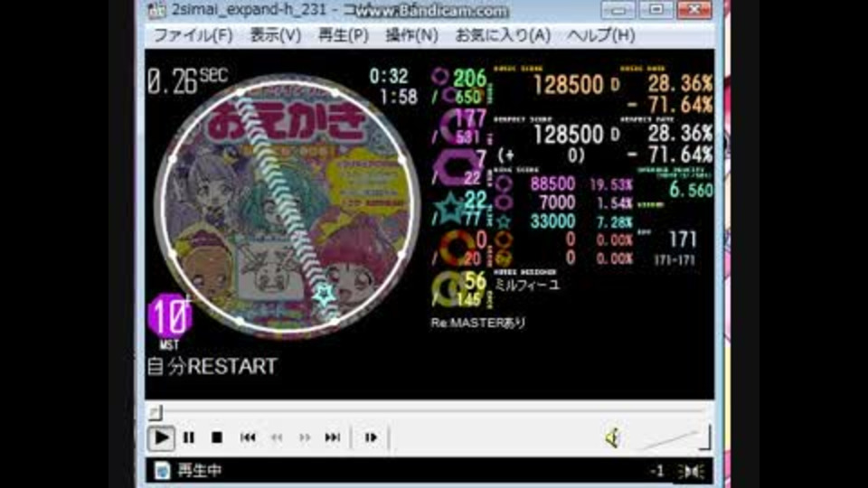
Task: Click the 0:32 elapsed time text
Action: coord(389,76)
